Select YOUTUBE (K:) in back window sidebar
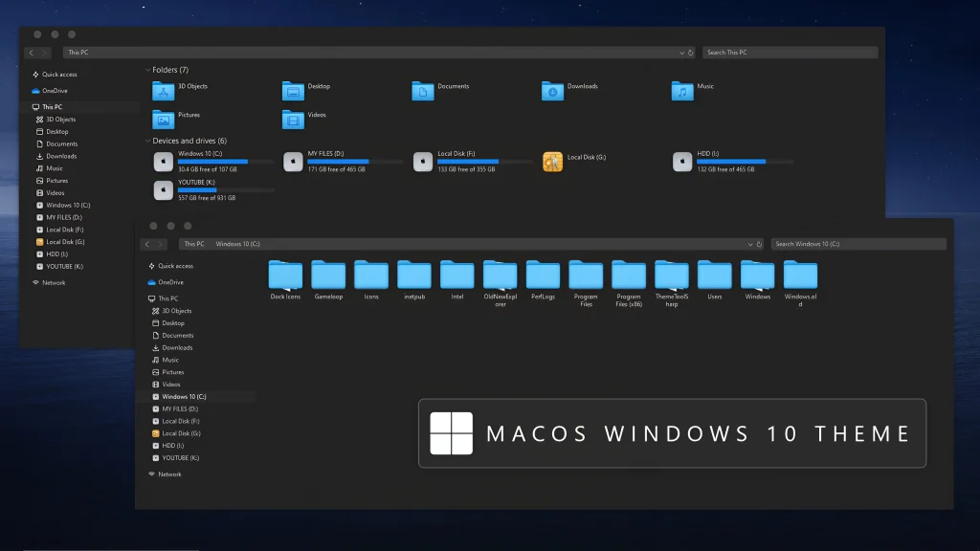The image size is (980, 551). point(59,266)
